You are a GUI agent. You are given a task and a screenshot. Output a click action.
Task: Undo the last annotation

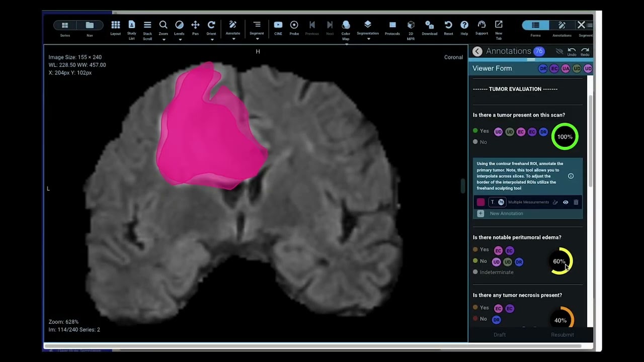pos(572,52)
